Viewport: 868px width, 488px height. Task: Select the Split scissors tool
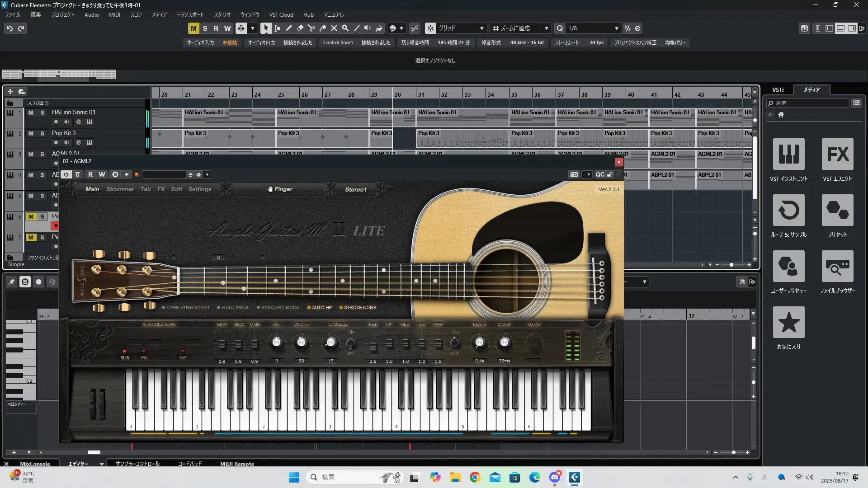click(311, 28)
